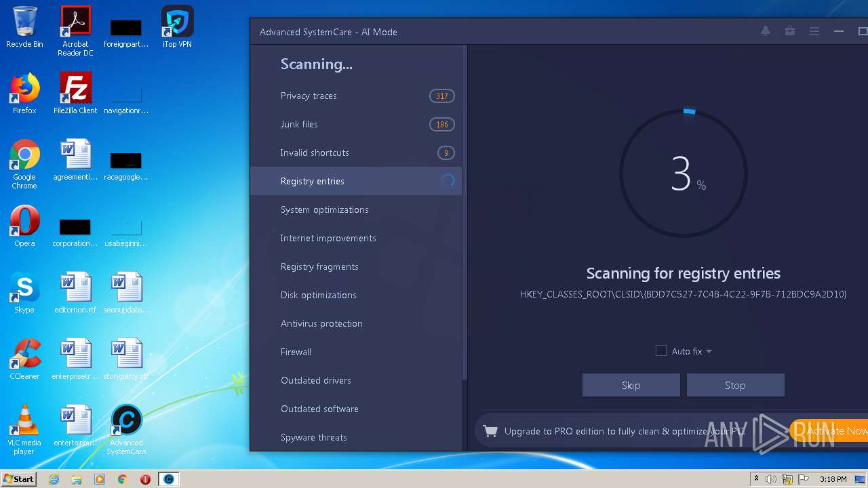The image size is (868, 488).
Task: Click the volume speaker tray icon
Action: tap(771, 479)
